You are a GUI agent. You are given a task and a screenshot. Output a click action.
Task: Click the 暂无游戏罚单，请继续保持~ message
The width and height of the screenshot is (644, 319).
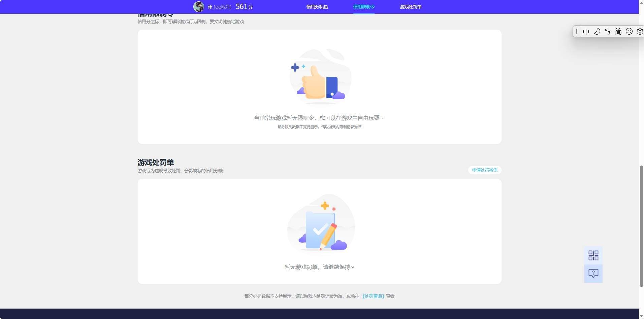tap(319, 267)
